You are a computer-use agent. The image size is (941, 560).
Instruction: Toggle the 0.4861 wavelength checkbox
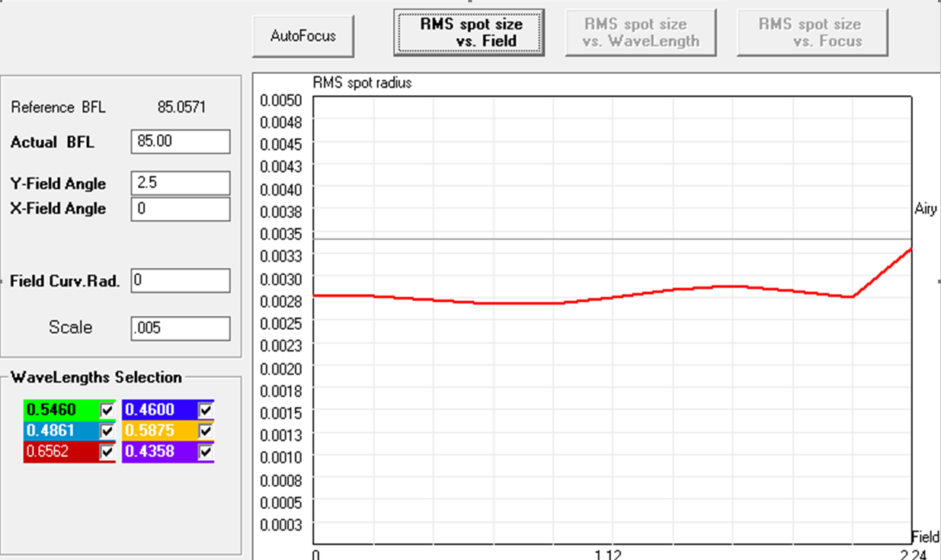tap(107, 431)
